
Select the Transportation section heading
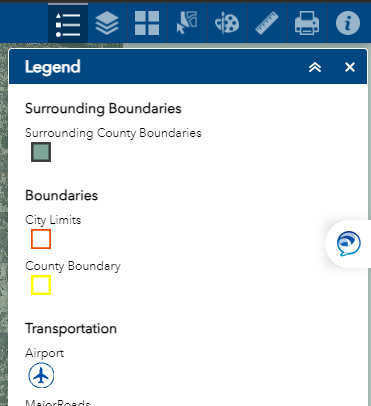71,329
